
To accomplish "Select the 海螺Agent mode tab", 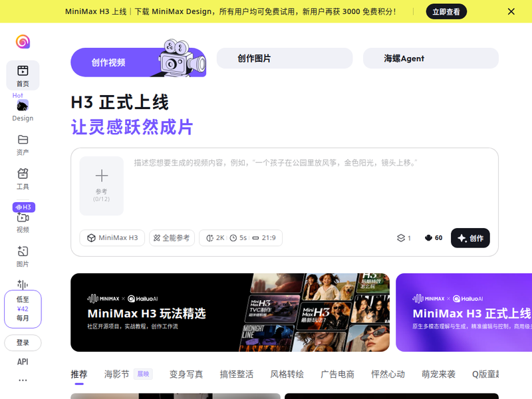I will [430, 59].
